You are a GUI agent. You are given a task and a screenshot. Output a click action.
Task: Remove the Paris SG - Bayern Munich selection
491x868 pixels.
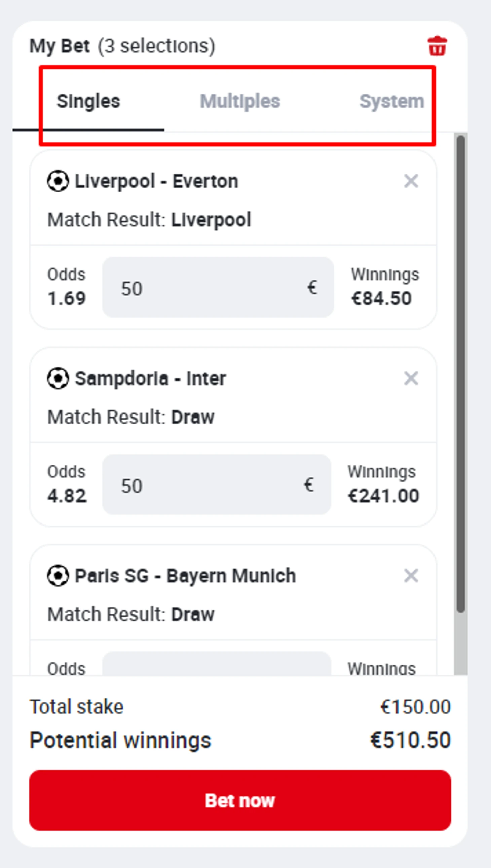point(411,576)
